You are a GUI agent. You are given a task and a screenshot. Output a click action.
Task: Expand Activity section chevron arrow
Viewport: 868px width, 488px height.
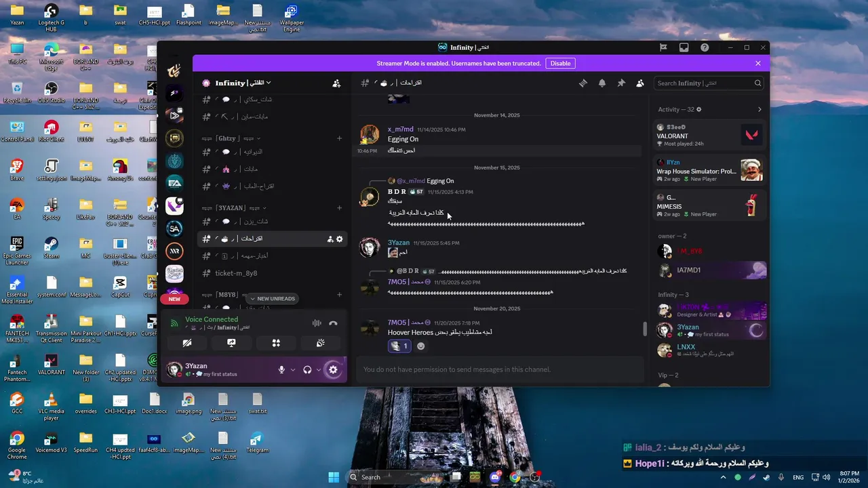coord(759,109)
